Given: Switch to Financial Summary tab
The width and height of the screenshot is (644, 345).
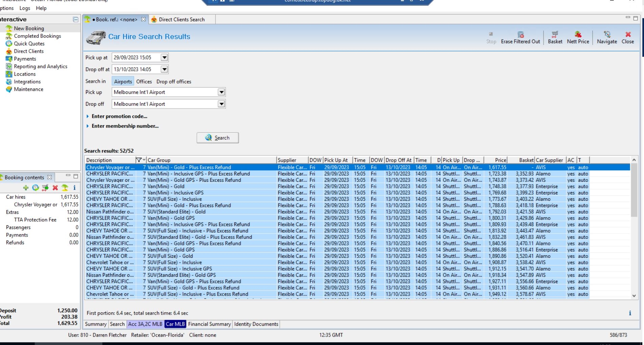Looking at the screenshot, I should (x=209, y=324).
